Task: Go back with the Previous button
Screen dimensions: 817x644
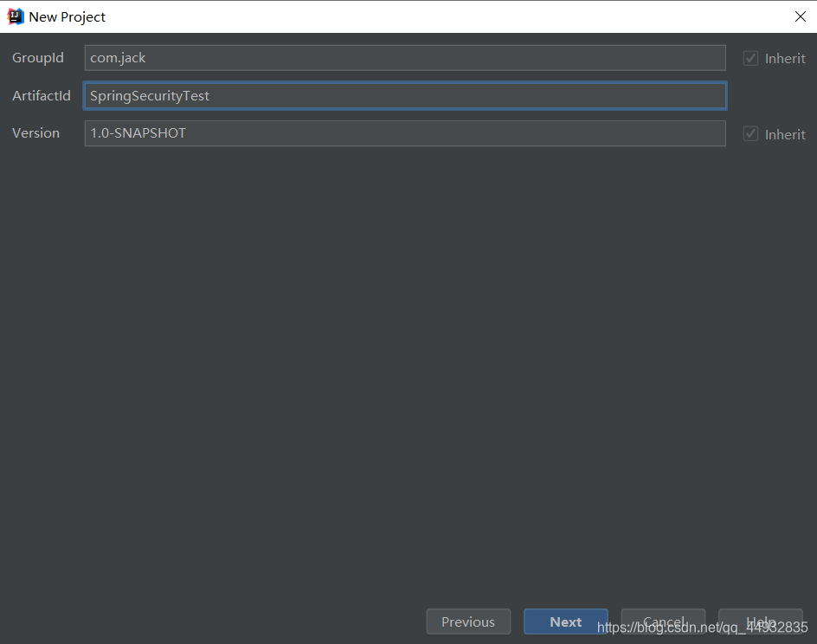Action: pos(468,621)
